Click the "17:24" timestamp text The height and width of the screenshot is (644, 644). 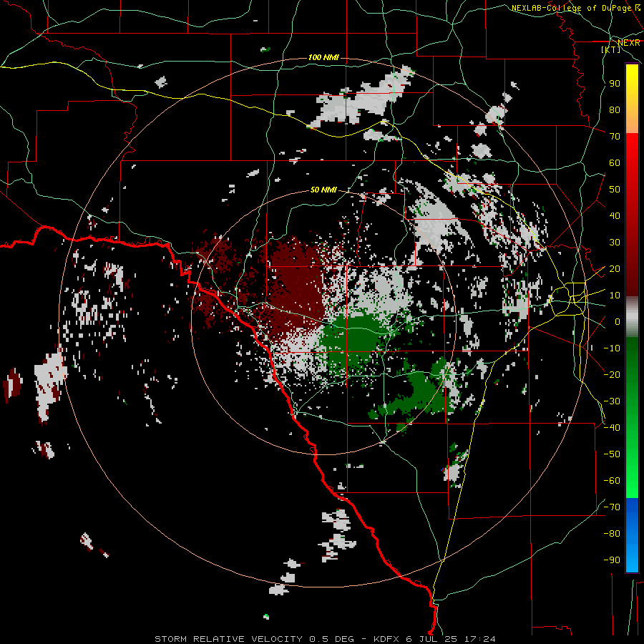click(x=480, y=639)
